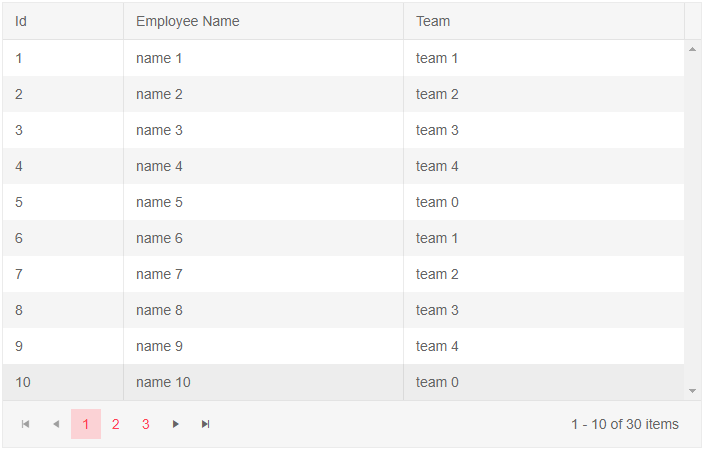
Task: Jump to the last page
Action: [x=206, y=424]
